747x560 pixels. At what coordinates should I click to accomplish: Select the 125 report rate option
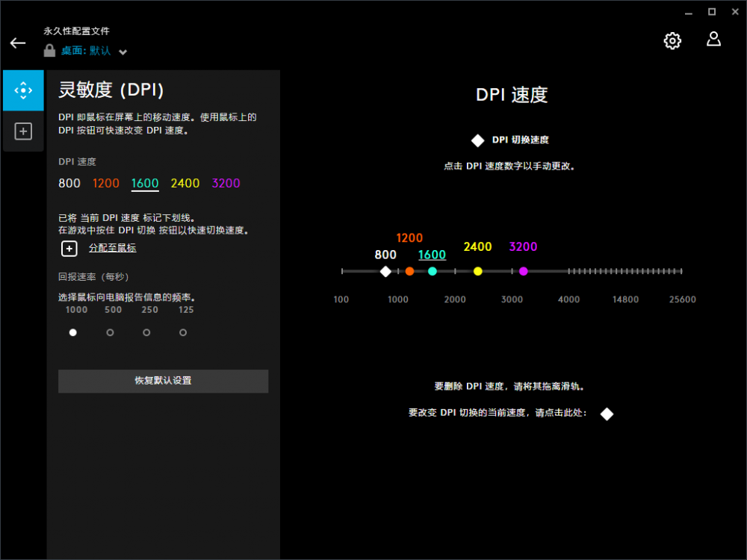click(183, 332)
